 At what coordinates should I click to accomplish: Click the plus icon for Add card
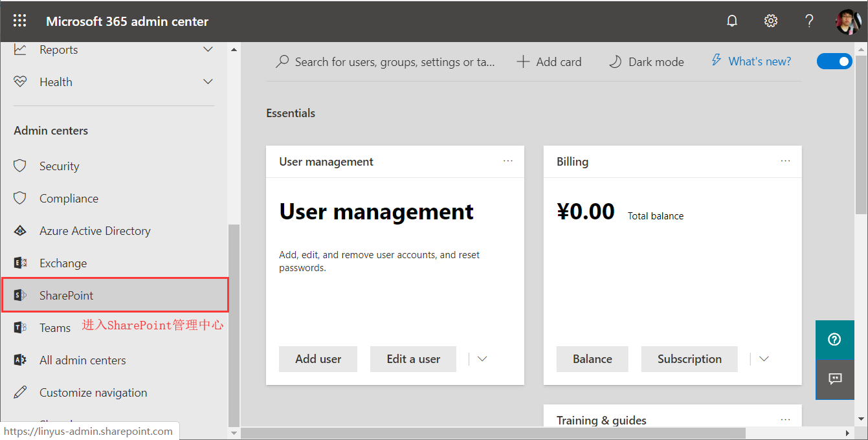[x=523, y=61]
